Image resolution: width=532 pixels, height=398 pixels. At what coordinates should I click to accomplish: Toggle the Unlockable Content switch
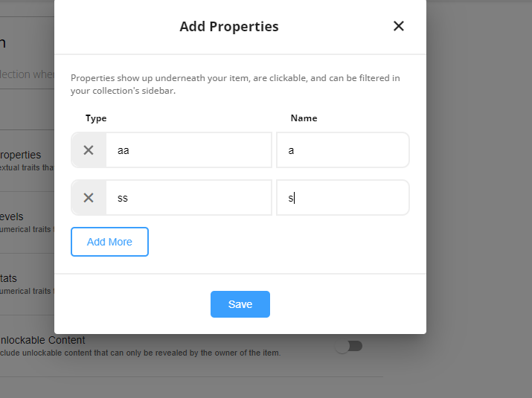[349, 347]
